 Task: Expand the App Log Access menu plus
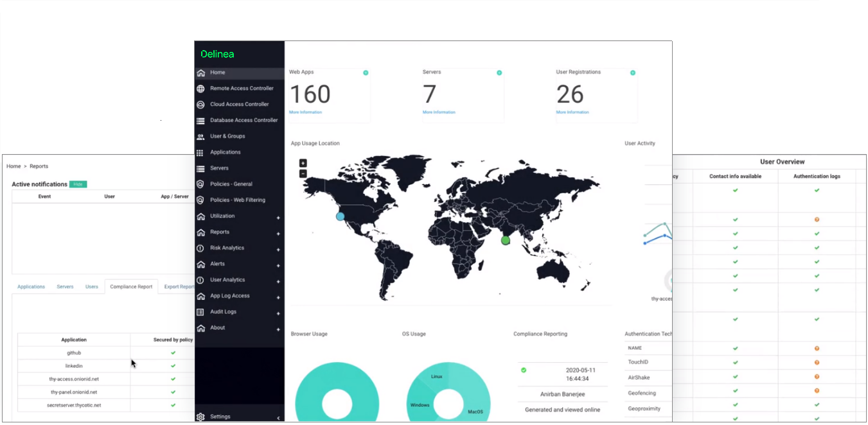point(278,298)
